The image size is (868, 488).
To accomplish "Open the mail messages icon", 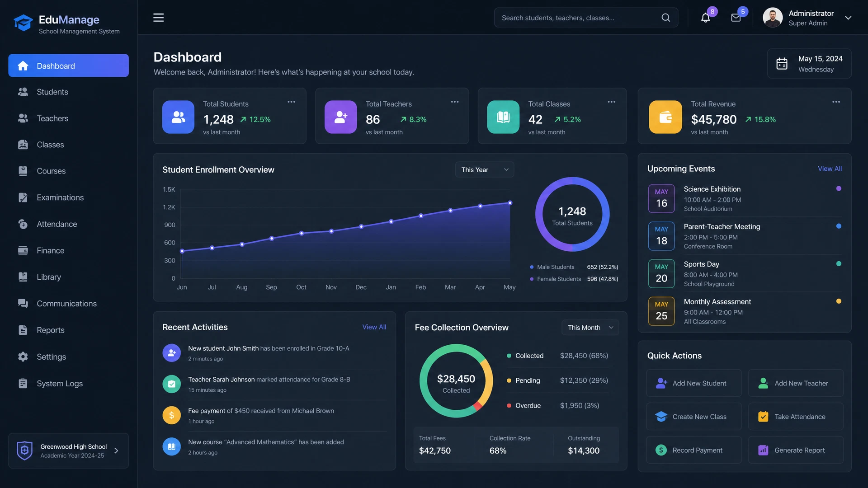I will (x=736, y=18).
